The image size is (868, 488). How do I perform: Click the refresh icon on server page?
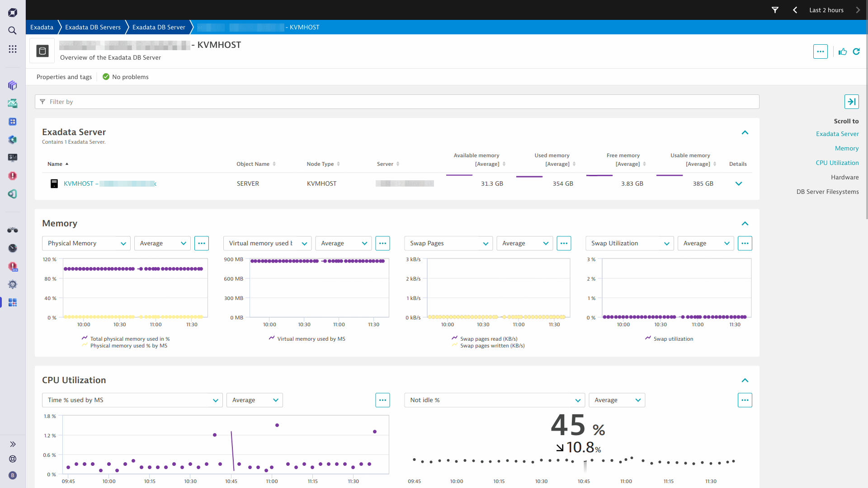(x=857, y=51)
